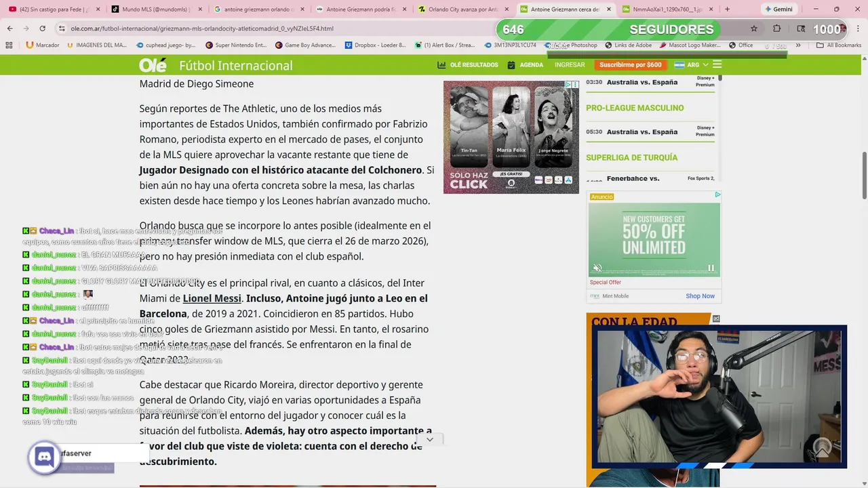Open the Alert Box / Strea... bookmark
The image size is (868, 488).
point(445,45)
